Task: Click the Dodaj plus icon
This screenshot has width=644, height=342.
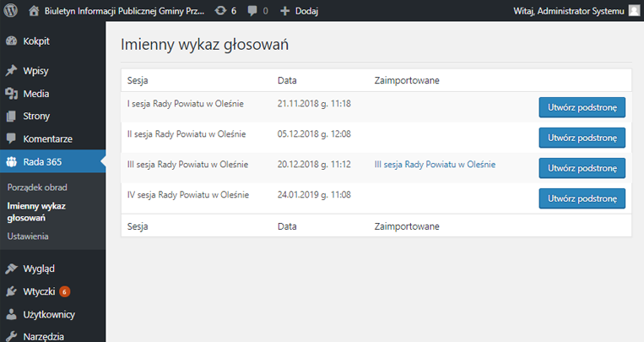Action: (x=284, y=11)
